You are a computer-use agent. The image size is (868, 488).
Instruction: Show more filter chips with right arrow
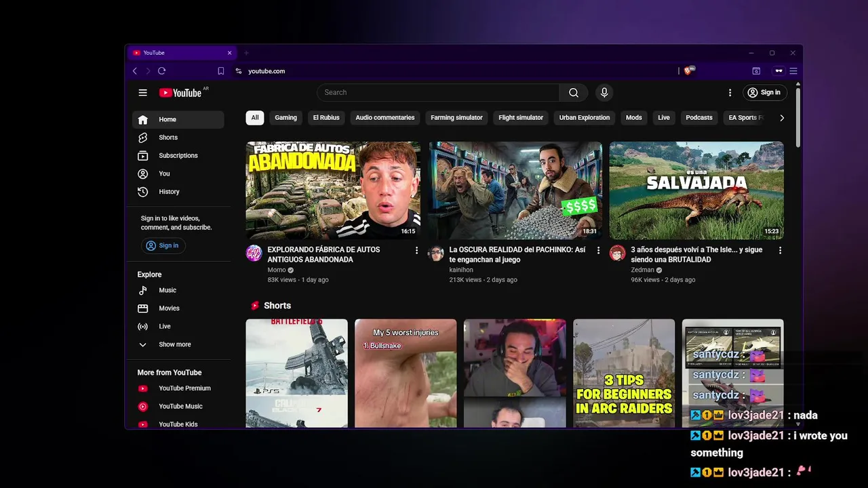[x=782, y=118]
